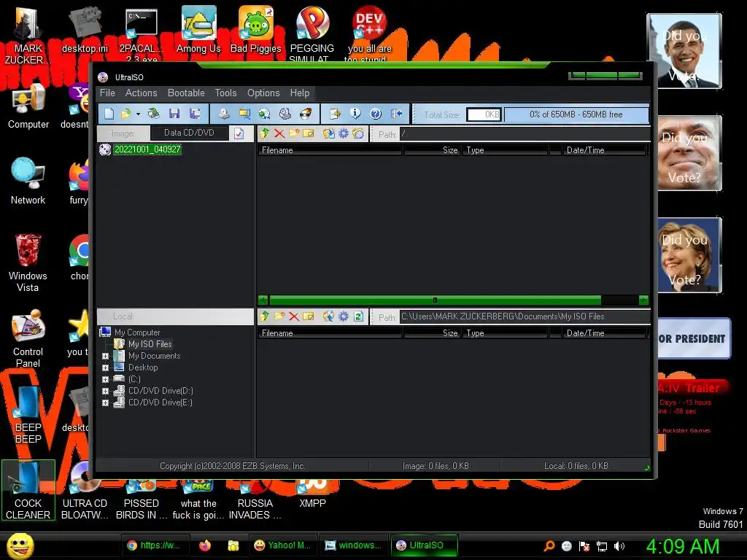Toggle the image properties checkmark icon
747x560 pixels.
pyautogui.click(x=239, y=133)
